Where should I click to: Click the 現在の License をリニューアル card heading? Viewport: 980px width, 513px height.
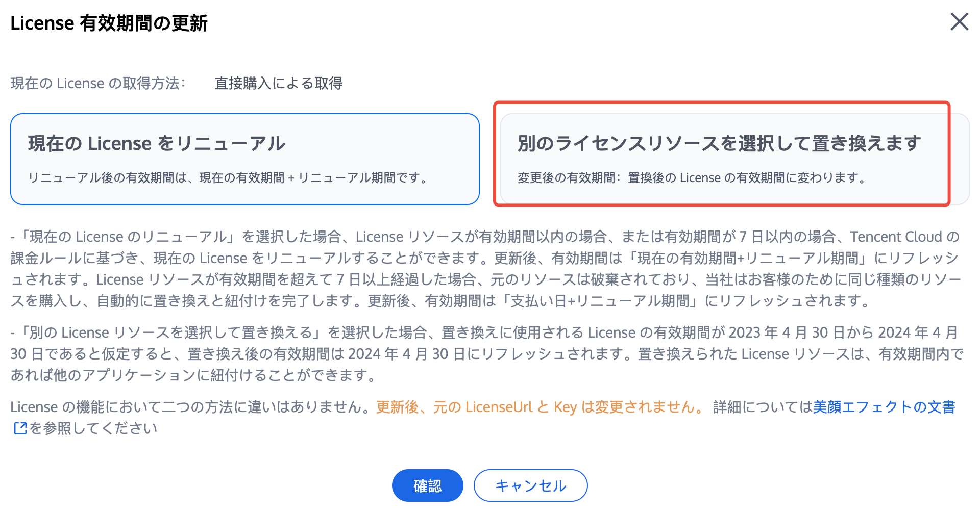[157, 144]
